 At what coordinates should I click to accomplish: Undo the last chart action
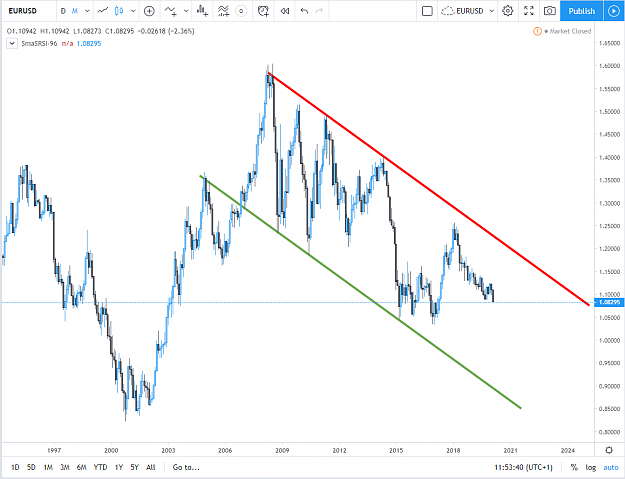(x=304, y=11)
